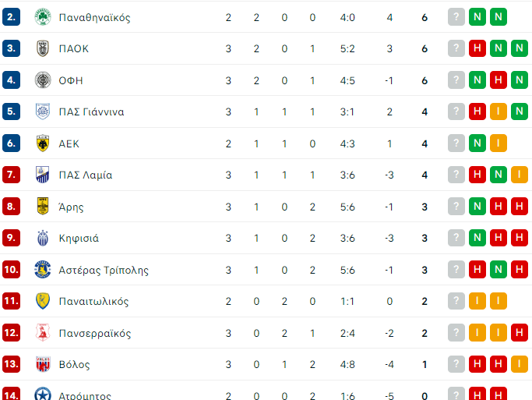This screenshot has width=532, height=400.
Task: Click the Παναιτωλικός yellow crest icon
Action: (43, 302)
